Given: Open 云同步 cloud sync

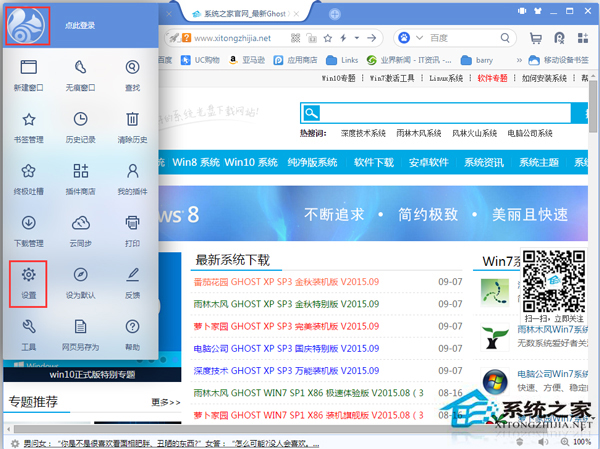Looking at the screenshot, I should 80,231.
